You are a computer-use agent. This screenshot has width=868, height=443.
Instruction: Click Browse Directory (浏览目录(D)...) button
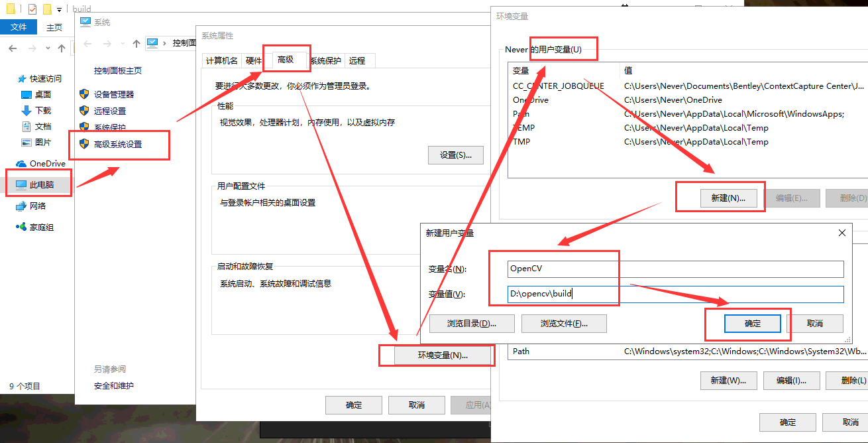tap(472, 324)
